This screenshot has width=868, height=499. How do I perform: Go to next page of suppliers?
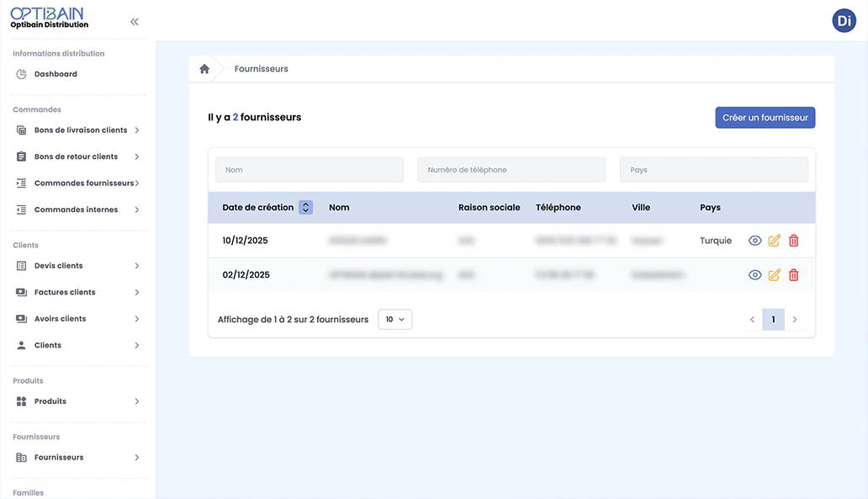coord(795,320)
